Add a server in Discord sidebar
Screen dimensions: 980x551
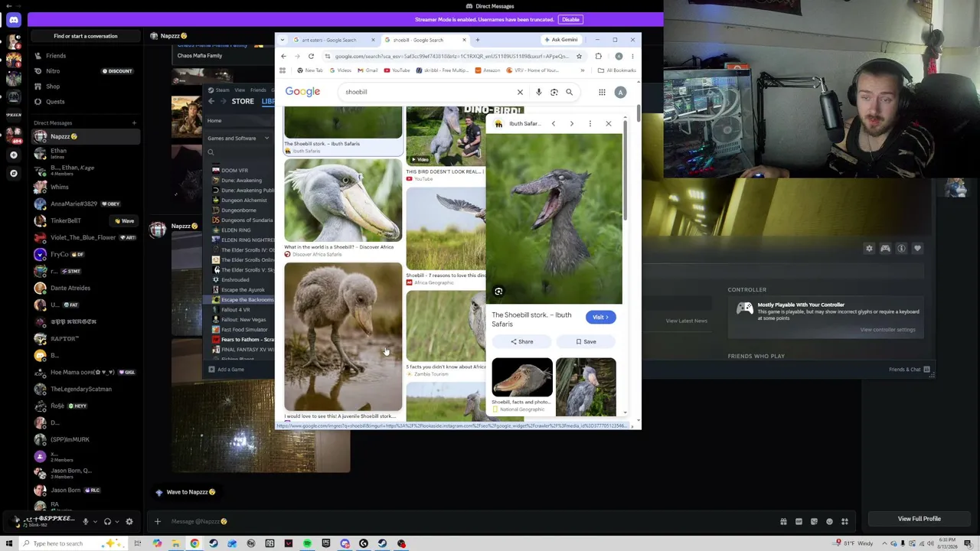[13, 155]
